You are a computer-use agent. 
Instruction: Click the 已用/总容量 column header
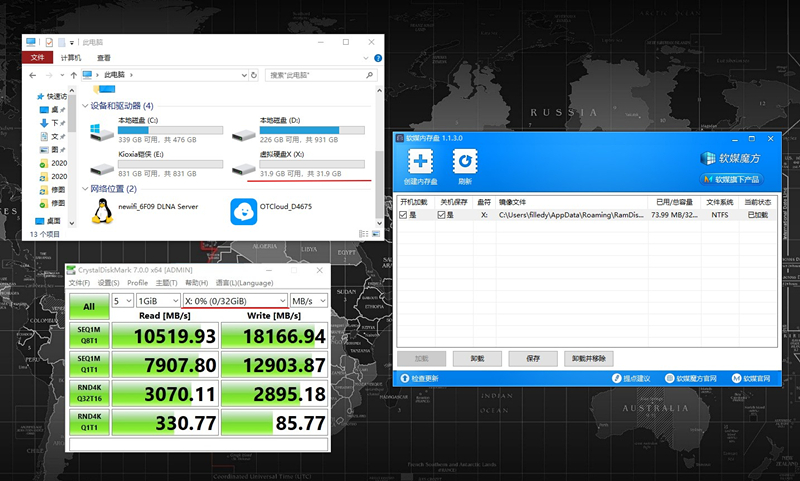[x=674, y=202]
